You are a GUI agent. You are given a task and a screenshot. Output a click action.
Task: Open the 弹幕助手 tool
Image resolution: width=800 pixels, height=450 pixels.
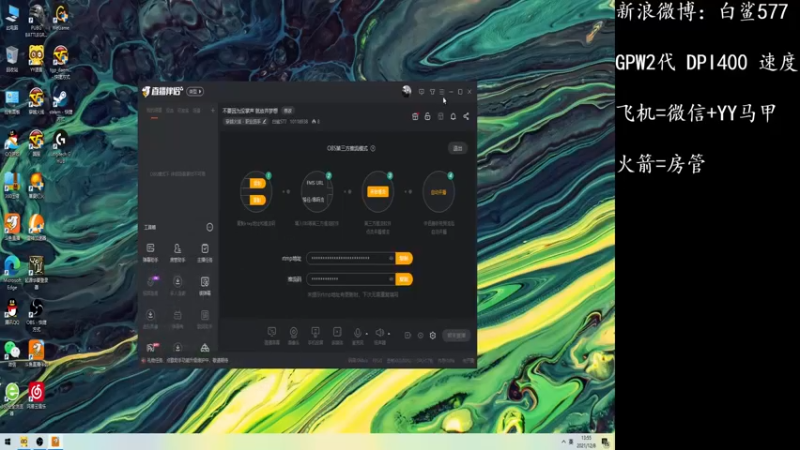click(x=151, y=252)
